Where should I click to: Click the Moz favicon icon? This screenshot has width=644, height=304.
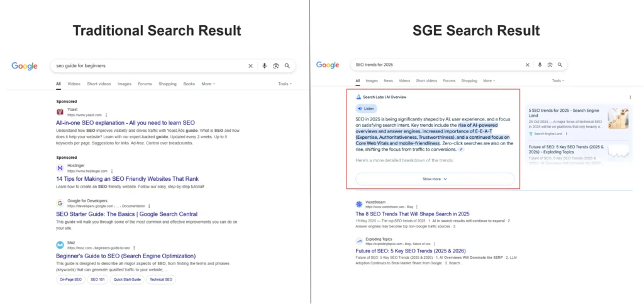coord(60,245)
